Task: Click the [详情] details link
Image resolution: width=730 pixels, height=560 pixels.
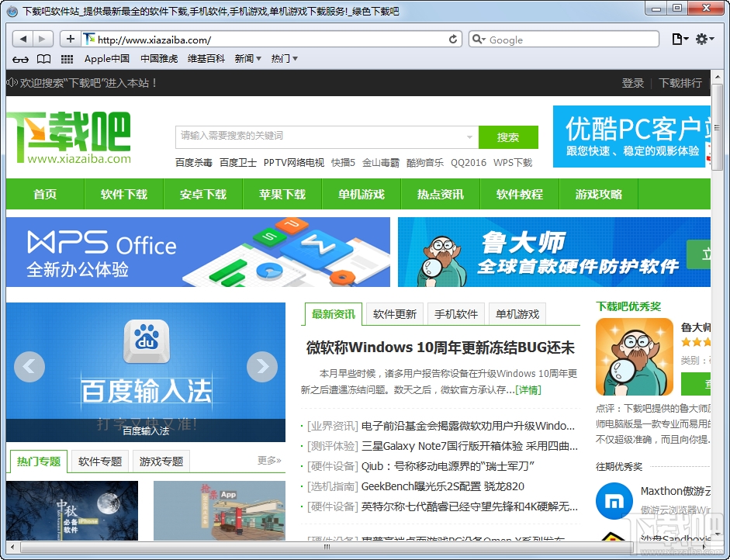Action: tap(528, 389)
